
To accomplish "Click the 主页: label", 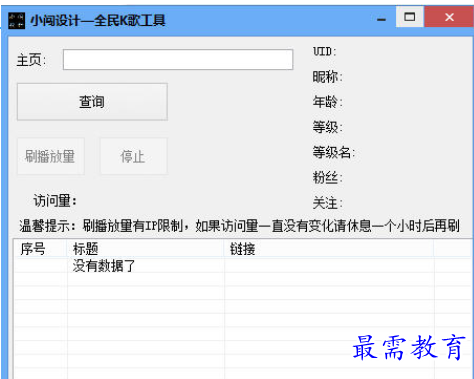I will click(32, 60).
